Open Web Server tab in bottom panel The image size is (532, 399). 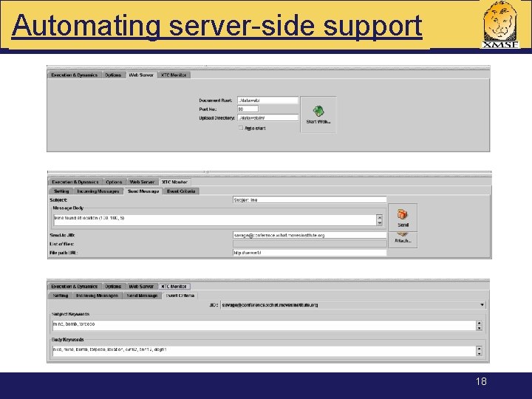tap(141, 287)
